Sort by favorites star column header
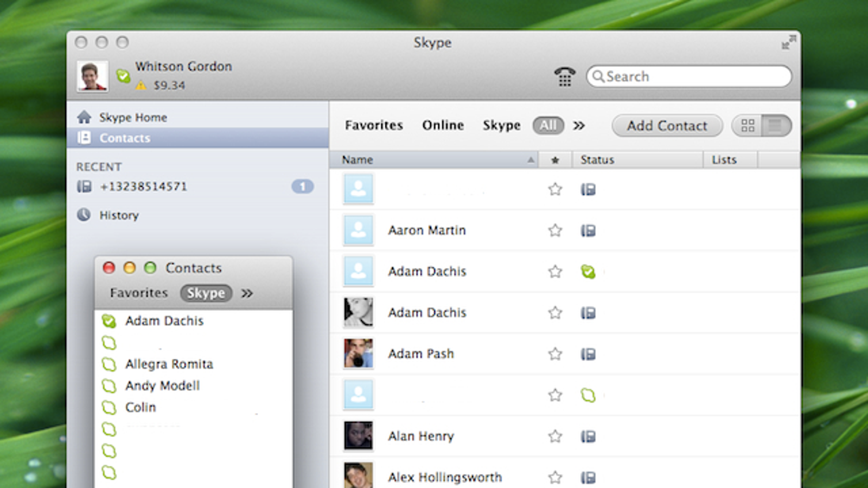The height and width of the screenshot is (488, 868). click(555, 160)
